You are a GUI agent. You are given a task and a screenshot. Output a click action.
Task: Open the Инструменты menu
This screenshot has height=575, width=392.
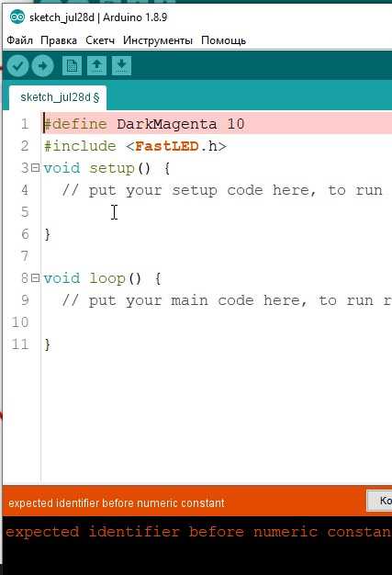(158, 40)
